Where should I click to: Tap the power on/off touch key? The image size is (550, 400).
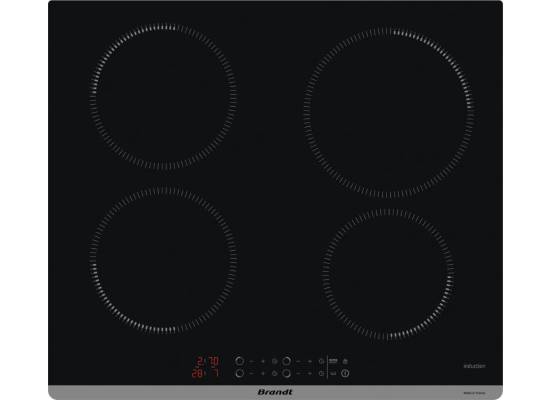(345, 373)
